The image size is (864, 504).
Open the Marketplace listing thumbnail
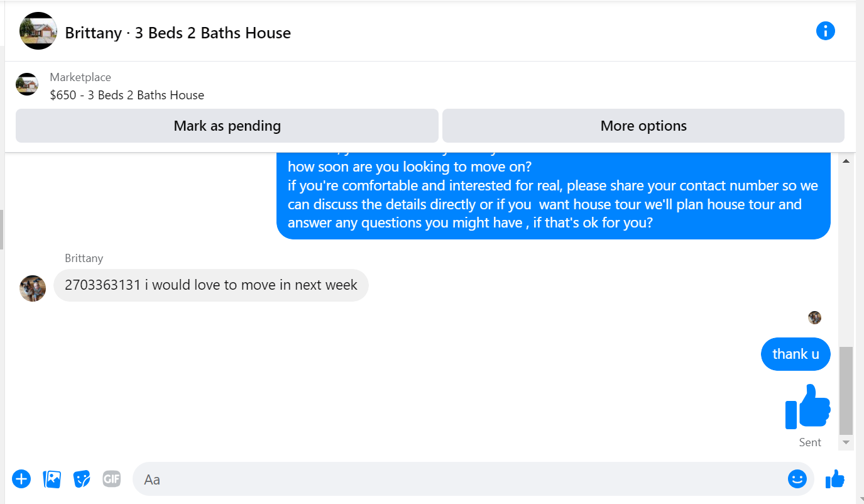(x=27, y=84)
